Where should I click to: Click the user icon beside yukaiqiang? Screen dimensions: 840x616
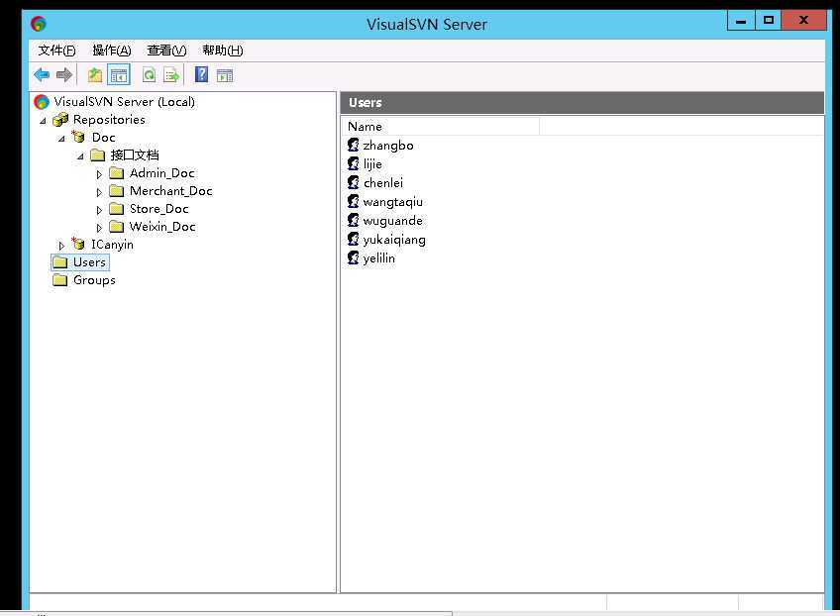coord(354,239)
